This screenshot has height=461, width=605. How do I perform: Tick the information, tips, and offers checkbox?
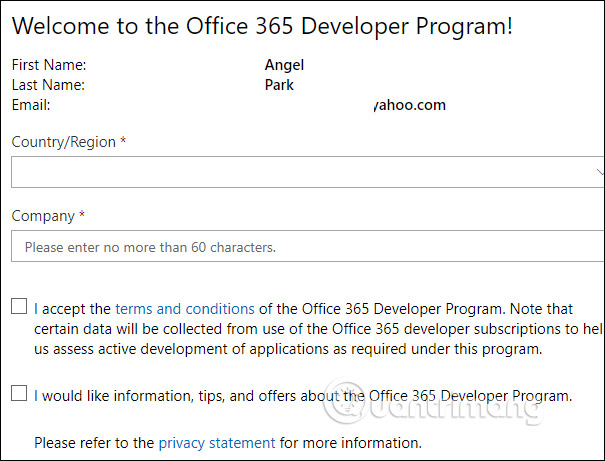(x=19, y=393)
